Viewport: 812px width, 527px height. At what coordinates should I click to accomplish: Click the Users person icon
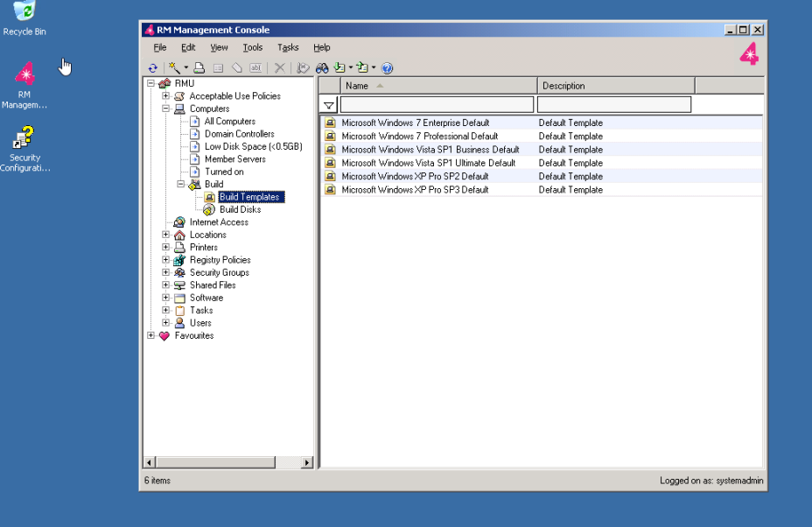179,323
